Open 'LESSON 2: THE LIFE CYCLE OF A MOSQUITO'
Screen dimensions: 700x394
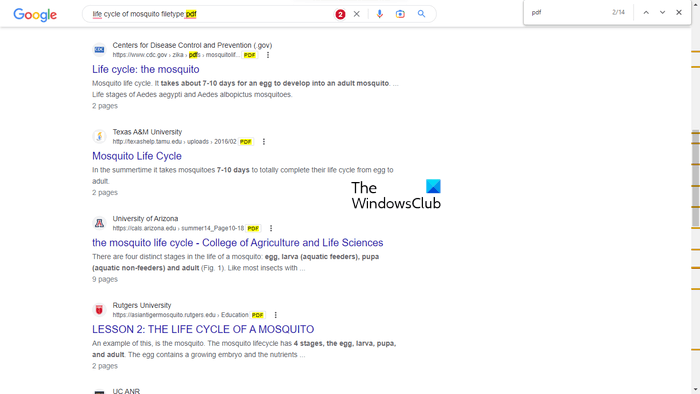tap(203, 329)
